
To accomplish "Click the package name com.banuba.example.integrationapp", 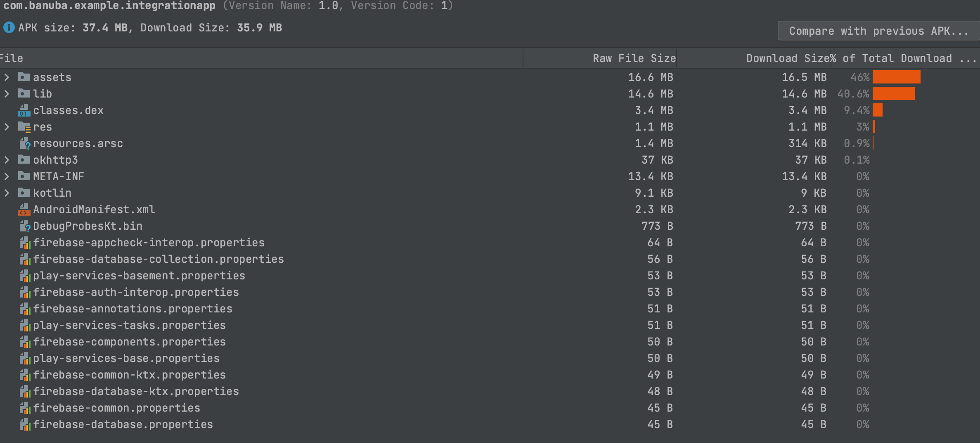I will (x=109, y=6).
